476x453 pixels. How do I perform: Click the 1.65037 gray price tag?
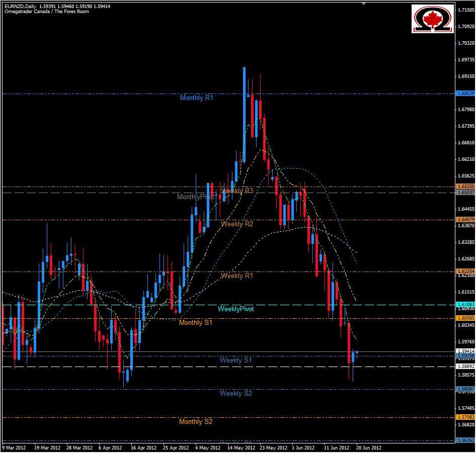(x=465, y=193)
